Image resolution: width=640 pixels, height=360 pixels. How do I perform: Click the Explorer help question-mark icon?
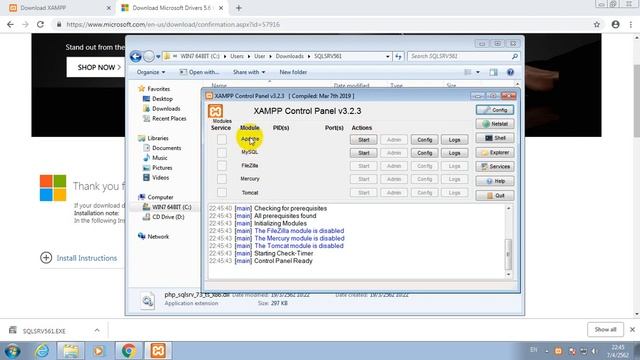point(510,72)
